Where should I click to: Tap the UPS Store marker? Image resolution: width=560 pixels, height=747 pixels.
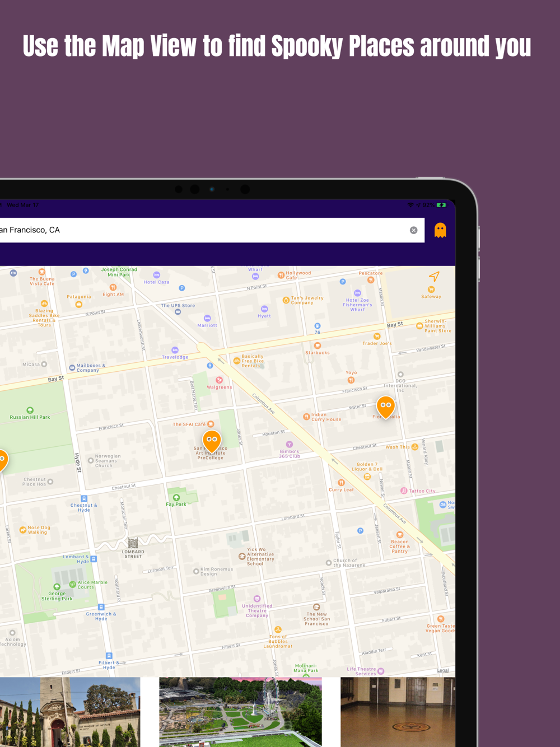pos(178,312)
